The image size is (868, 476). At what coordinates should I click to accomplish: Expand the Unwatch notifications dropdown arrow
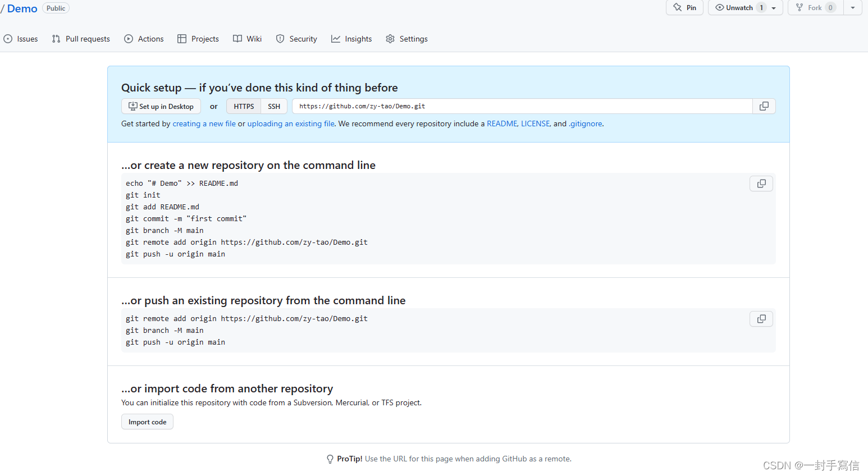[774, 8]
